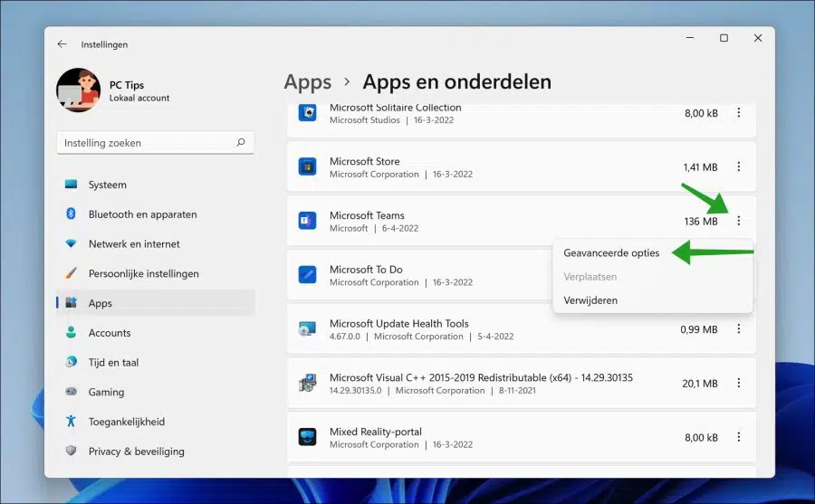Click the Accounts person icon

(x=72, y=333)
